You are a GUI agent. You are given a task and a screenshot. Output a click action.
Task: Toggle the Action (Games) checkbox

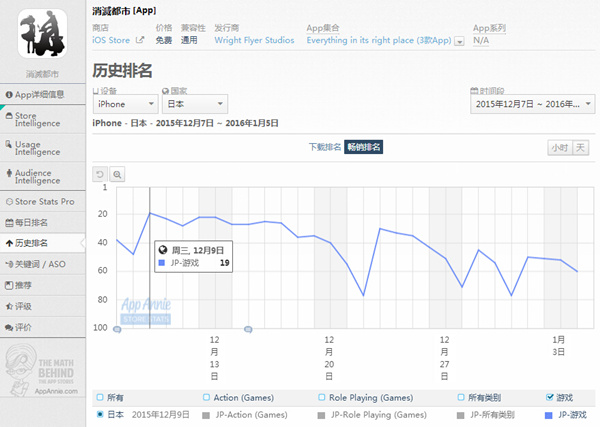coord(206,397)
